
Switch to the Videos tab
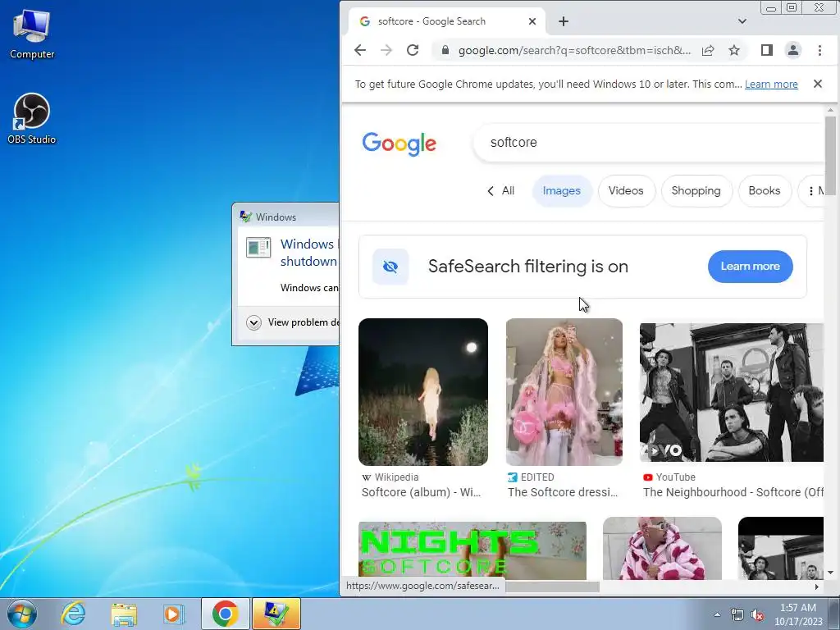click(626, 190)
